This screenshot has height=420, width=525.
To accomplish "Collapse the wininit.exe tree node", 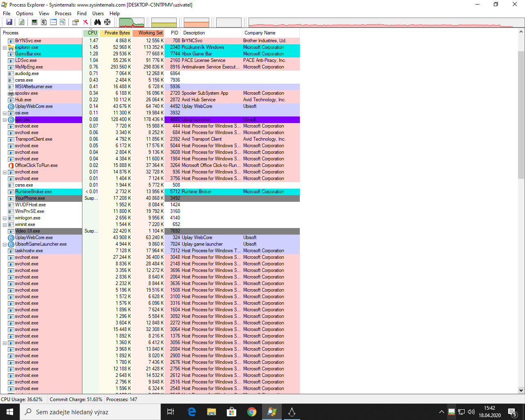I will [5, 225].
